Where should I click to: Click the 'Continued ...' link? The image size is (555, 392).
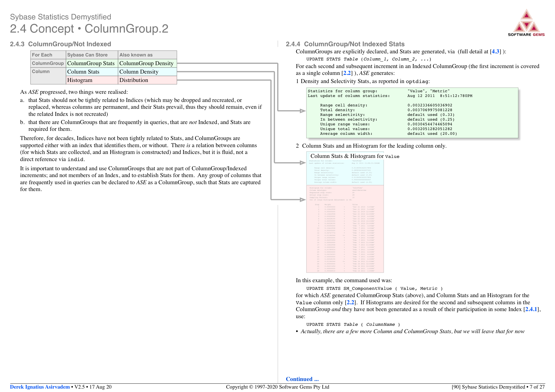pos(302,379)
